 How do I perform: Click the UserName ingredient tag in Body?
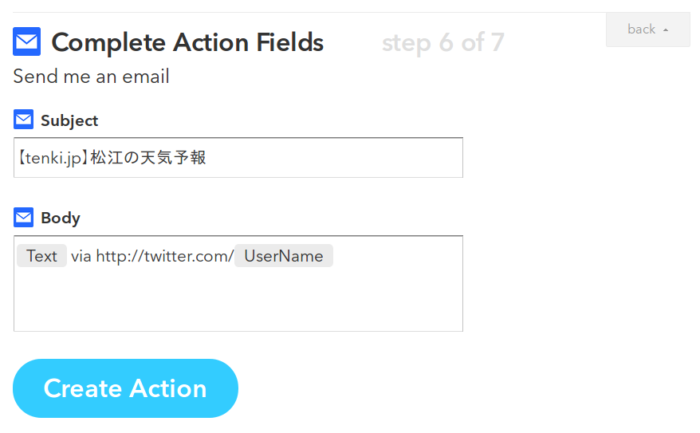[283, 256]
